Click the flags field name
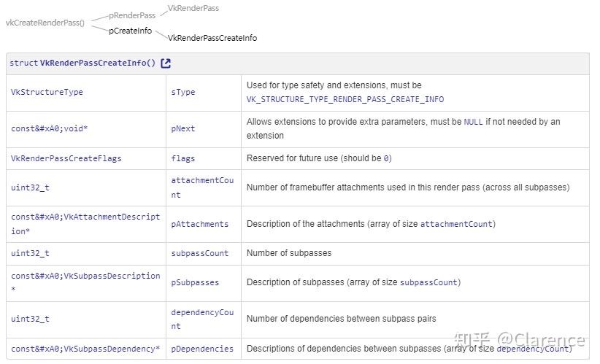Image resolution: width=600 pixels, height=364 pixels. point(183,158)
